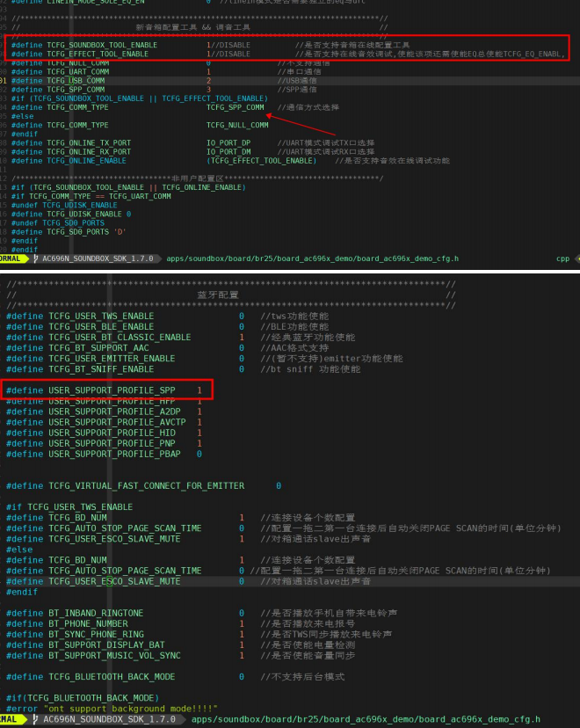The width and height of the screenshot is (580, 728).
Task: Click the cpp filetype indicator in status line
Action: tap(562, 258)
